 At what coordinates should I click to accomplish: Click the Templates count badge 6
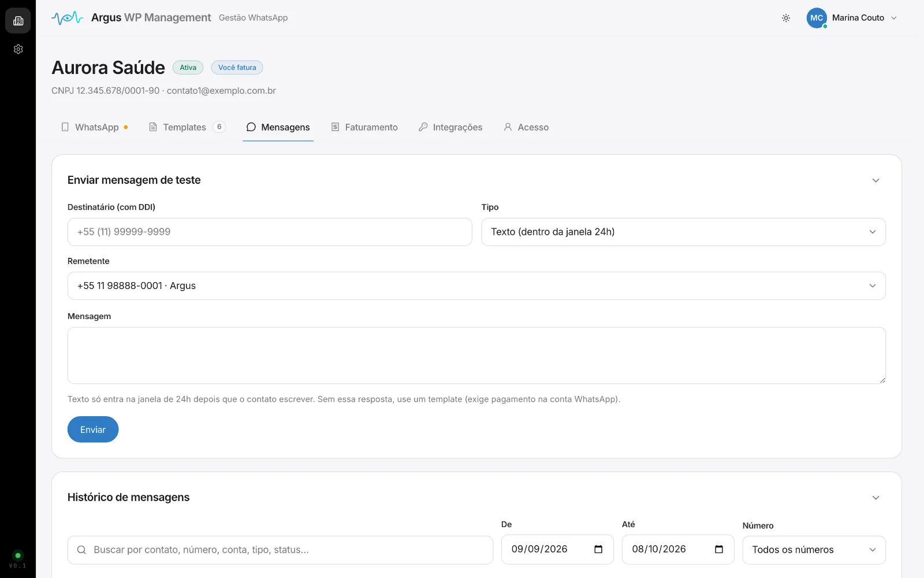(x=219, y=127)
